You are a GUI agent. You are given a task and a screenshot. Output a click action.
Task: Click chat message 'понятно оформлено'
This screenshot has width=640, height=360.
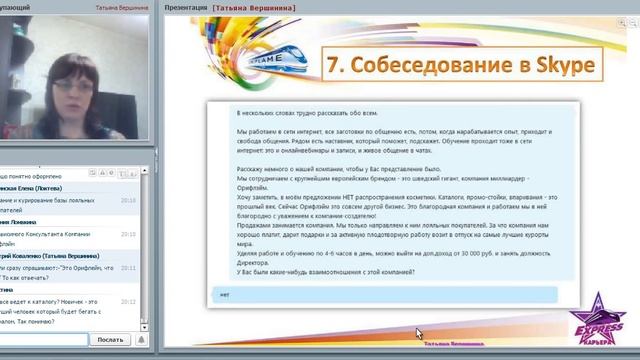tap(35, 176)
